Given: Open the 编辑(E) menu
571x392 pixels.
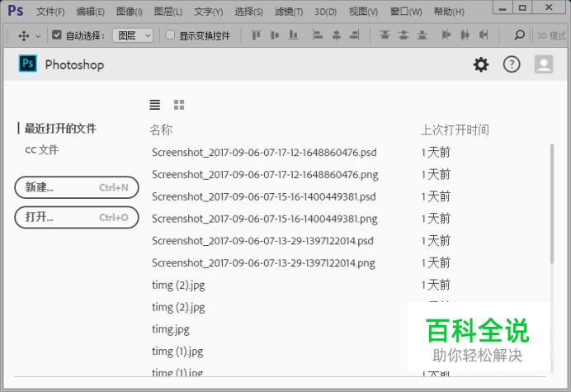Looking at the screenshot, I should 90,12.
